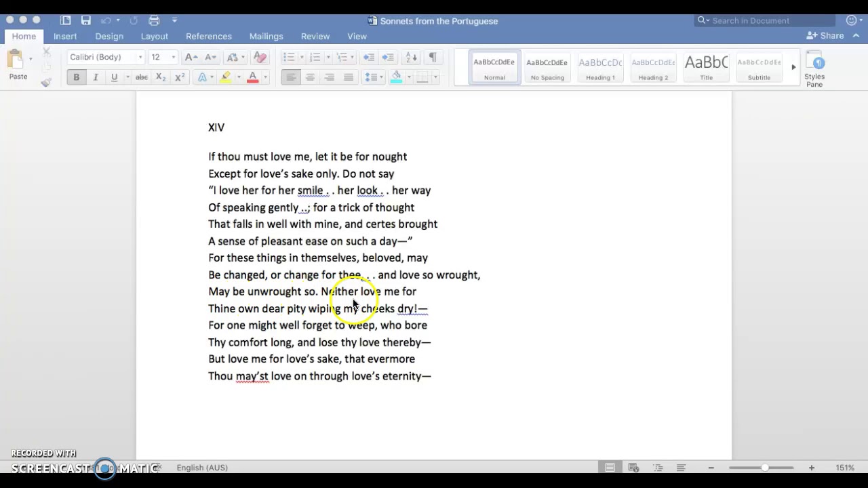Open the line spacing dropdown
This screenshot has width=868, height=488.
point(372,77)
